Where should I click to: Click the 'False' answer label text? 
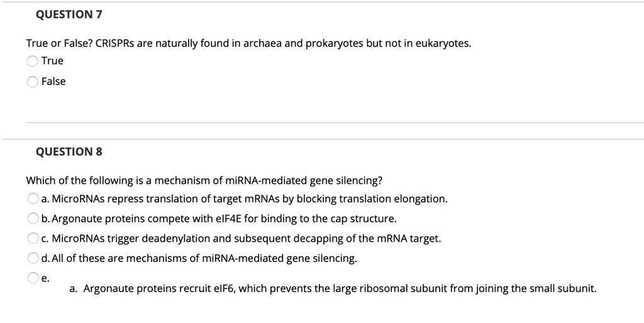click(x=53, y=81)
